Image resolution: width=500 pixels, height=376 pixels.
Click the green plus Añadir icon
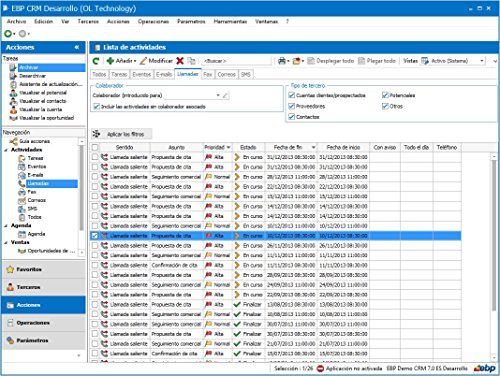point(110,61)
